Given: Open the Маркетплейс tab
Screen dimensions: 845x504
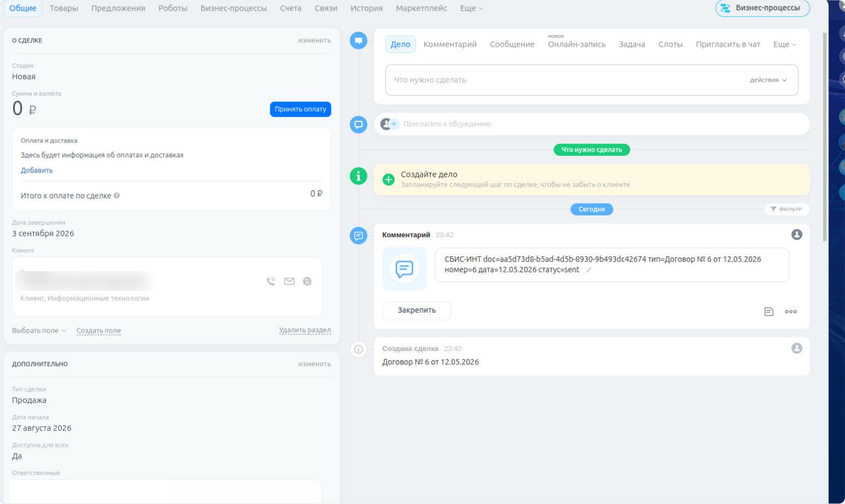Looking at the screenshot, I should tap(421, 8).
